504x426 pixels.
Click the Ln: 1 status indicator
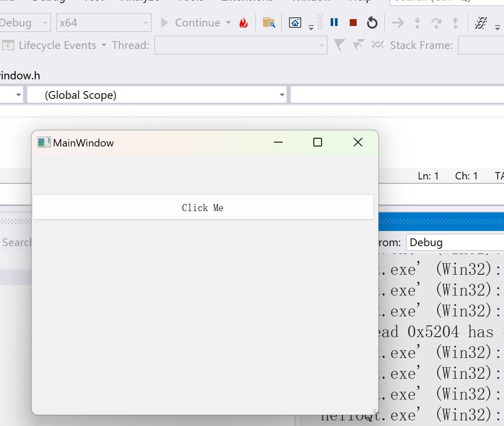pyautogui.click(x=428, y=176)
